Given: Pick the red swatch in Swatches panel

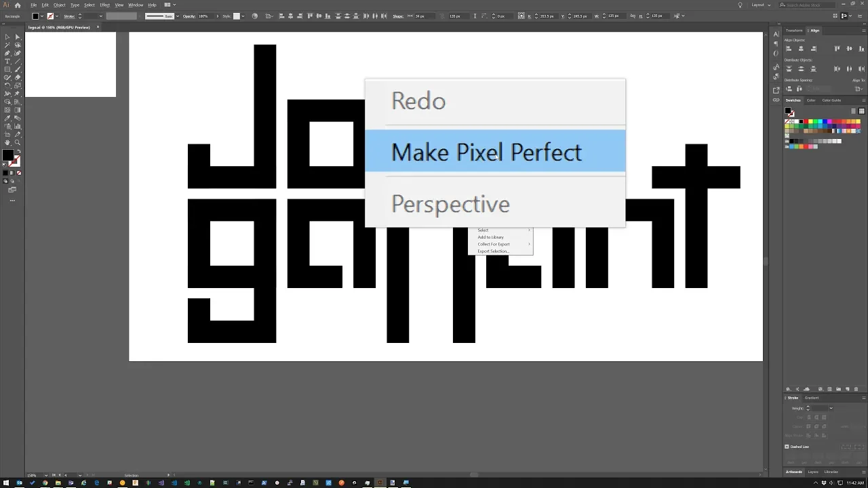Looking at the screenshot, I should click(x=806, y=122).
